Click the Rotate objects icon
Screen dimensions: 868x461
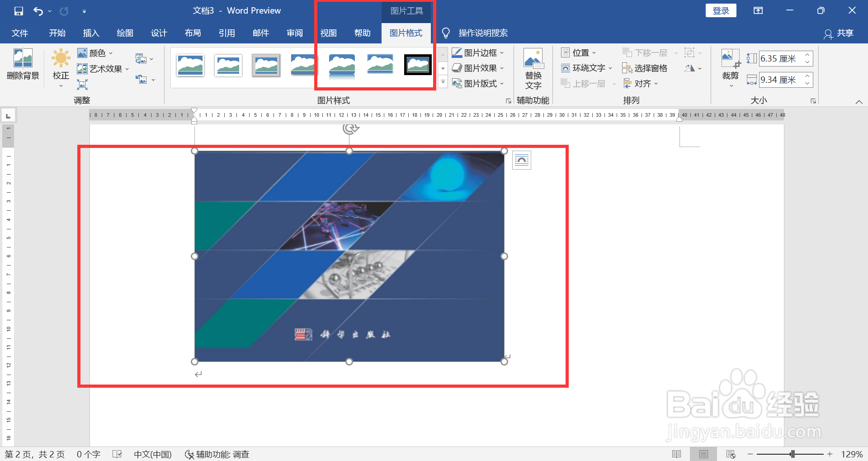coord(689,68)
